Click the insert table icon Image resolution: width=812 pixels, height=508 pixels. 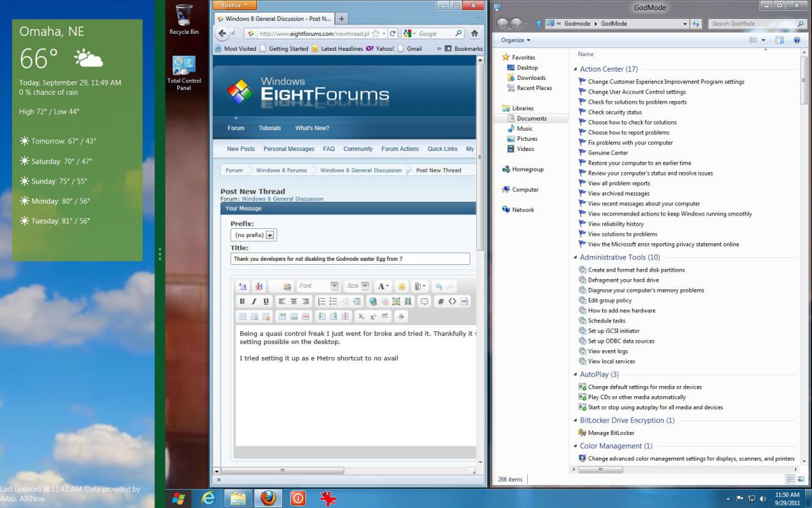coord(242,316)
